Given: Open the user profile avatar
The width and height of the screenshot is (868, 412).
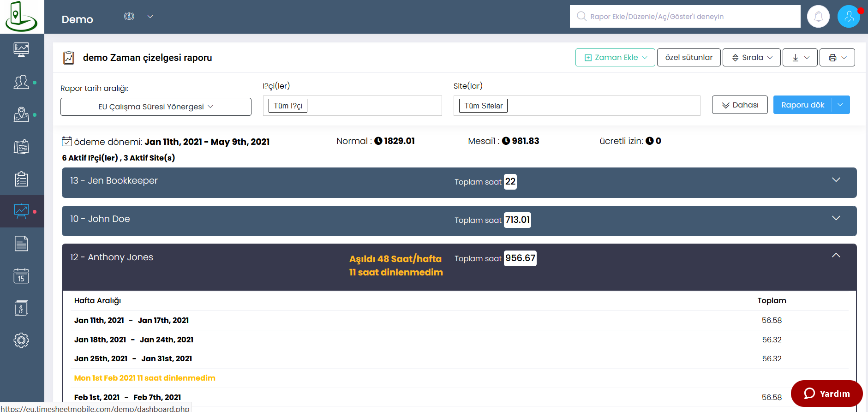Looking at the screenshot, I should [848, 17].
